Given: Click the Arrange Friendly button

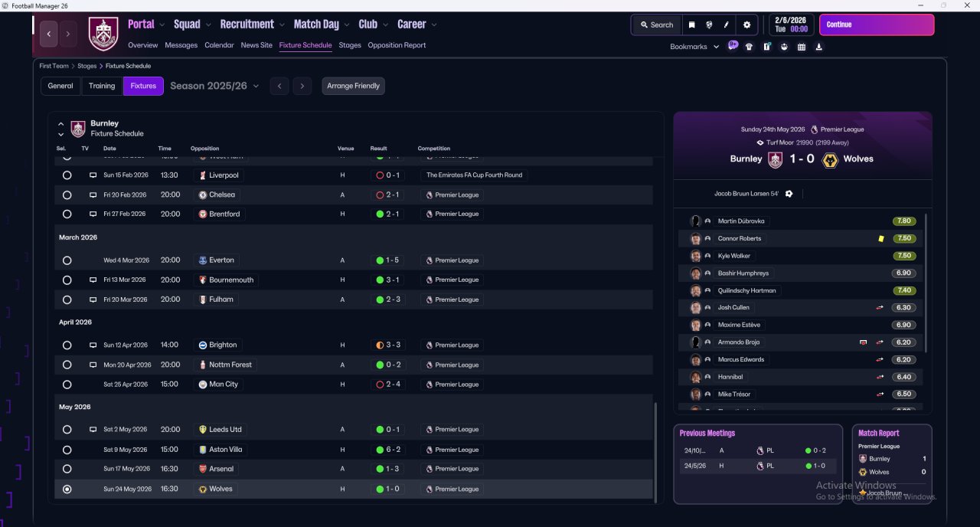Looking at the screenshot, I should [353, 86].
